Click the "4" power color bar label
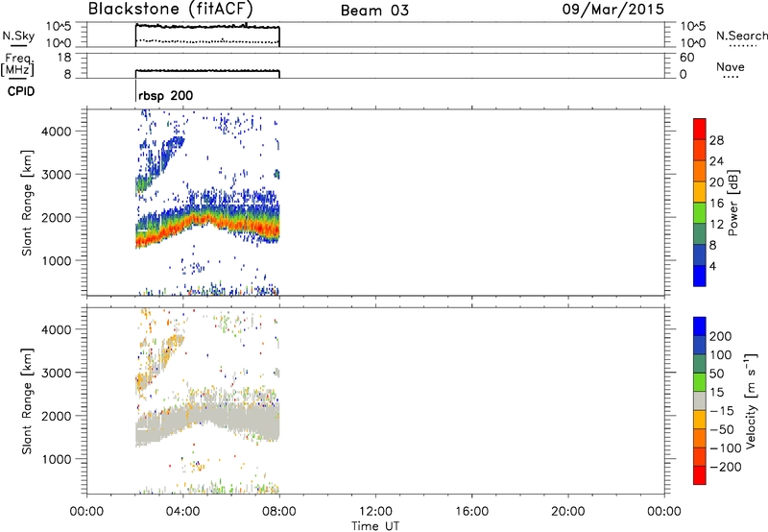768x532 pixels. tap(712, 266)
